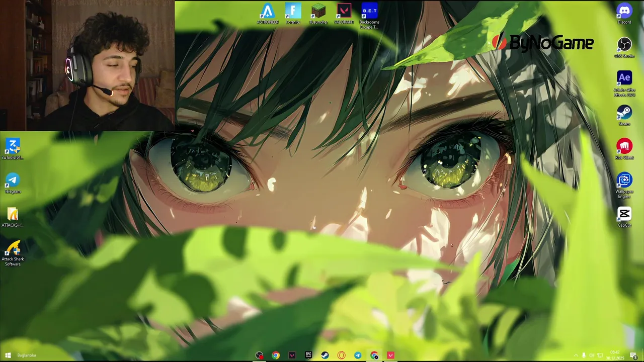This screenshot has height=362, width=644.
Task: Launch the CapCut desktop shortcut
Action: tap(624, 217)
